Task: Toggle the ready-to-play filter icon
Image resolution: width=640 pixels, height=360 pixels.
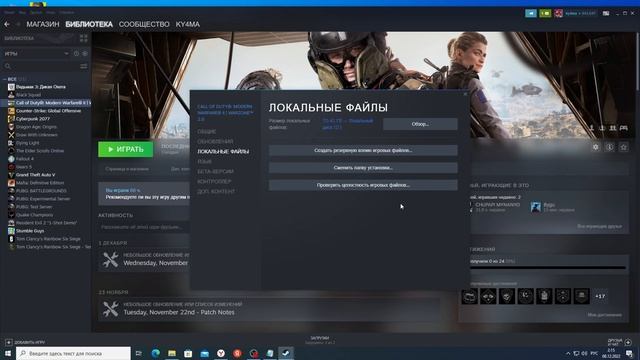Action: pos(85,53)
